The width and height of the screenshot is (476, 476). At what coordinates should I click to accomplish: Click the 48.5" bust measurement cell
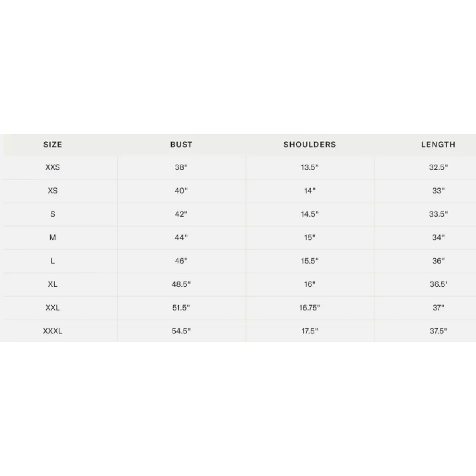(x=181, y=284)
